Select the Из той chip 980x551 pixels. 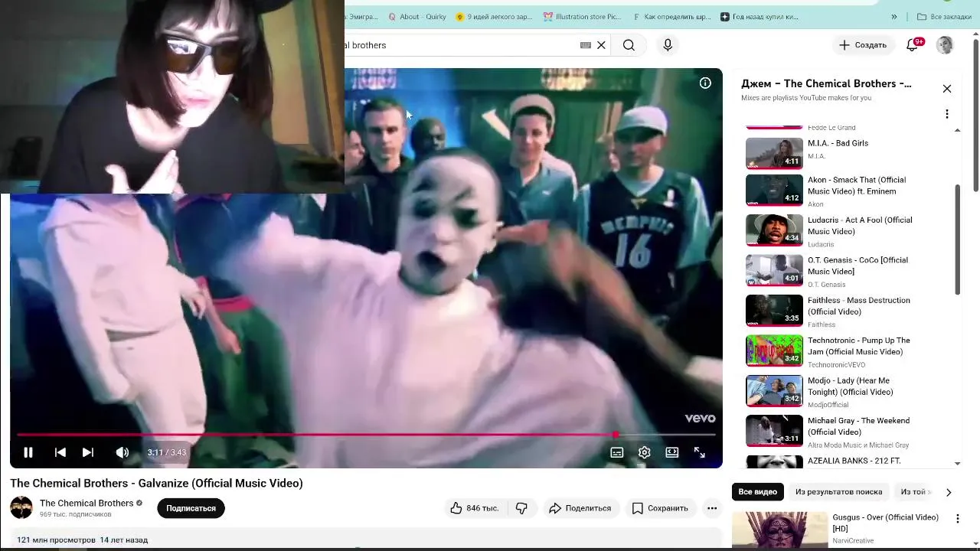[916, 492]
